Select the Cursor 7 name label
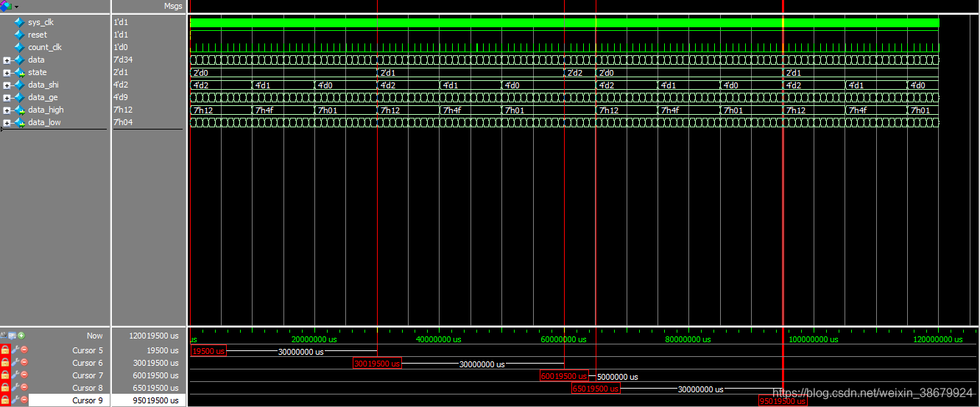Image resolution: width=980 pixels, height=407 pixels. pyautogui.click(x=88, y=375)
